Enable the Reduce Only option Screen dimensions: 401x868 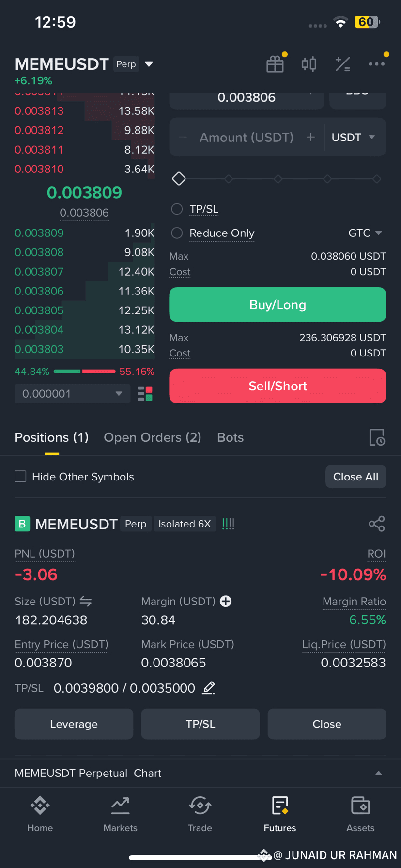tap(177, 233)
